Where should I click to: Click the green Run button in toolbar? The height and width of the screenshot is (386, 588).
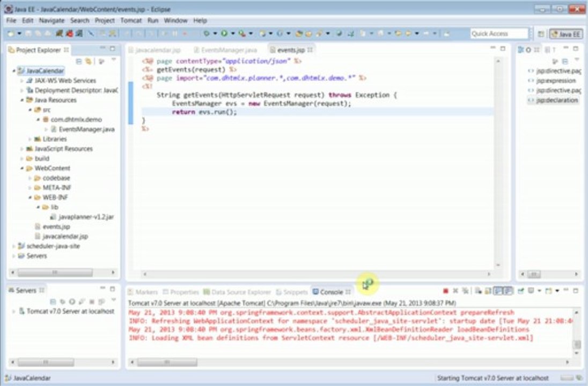click(224, 34)
